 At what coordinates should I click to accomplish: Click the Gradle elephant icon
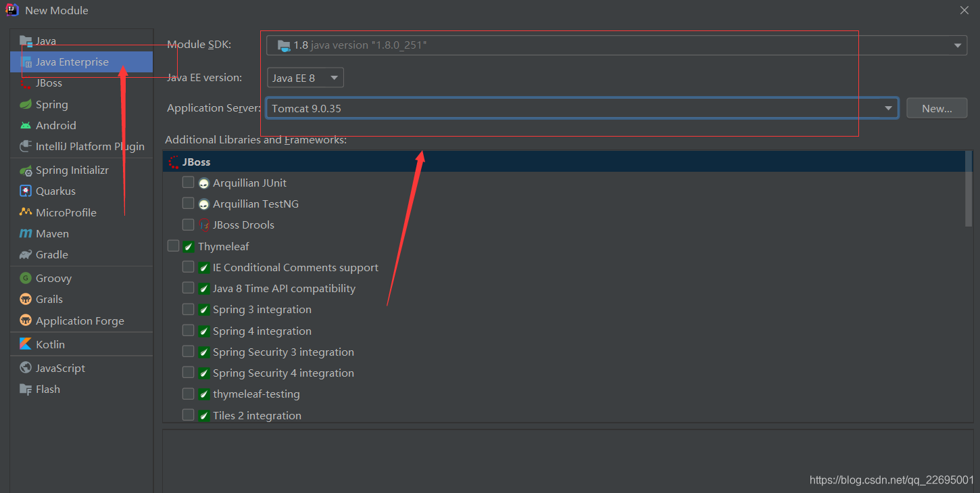(26, 254)
